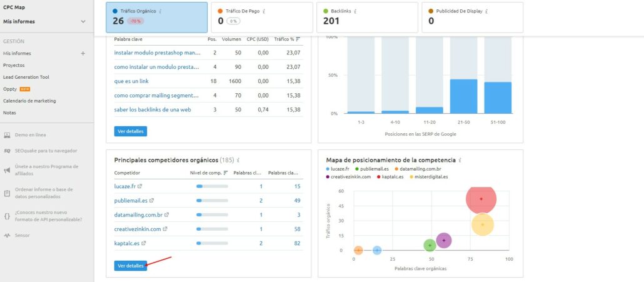Click the Demo en línea monitor icon
The width and height of the screenshot is (644, 282).
pos(7,135)
